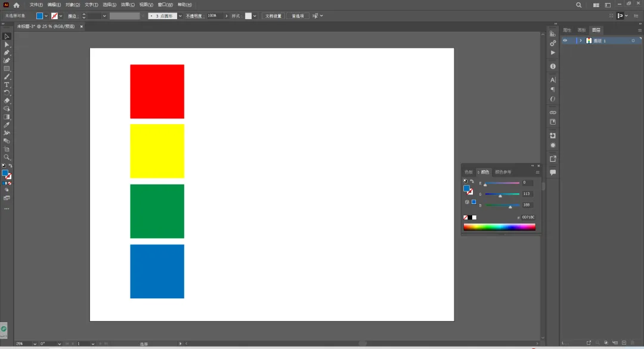Screen dimensions: 644x349
Task: Open the Actions panel play icon
Action: pyautogui.click(x=553, y=52)
